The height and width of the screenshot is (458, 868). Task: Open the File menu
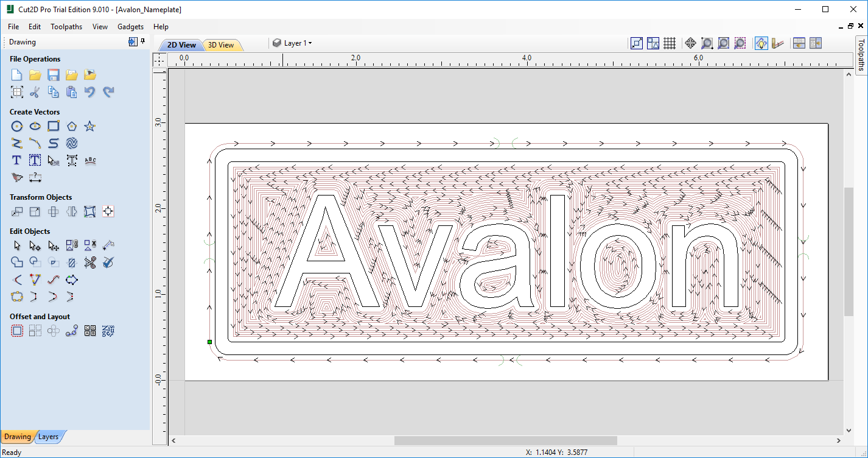(x=13, y=27)
